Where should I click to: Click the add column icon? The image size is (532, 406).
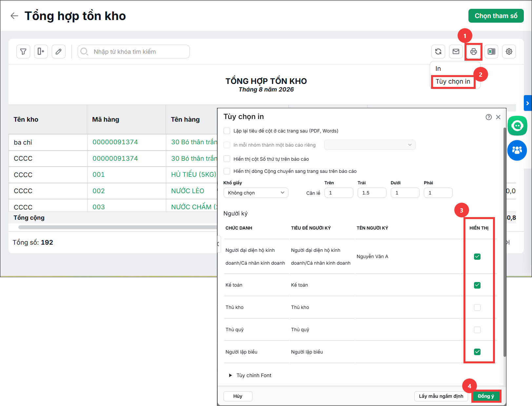(41, 51)
